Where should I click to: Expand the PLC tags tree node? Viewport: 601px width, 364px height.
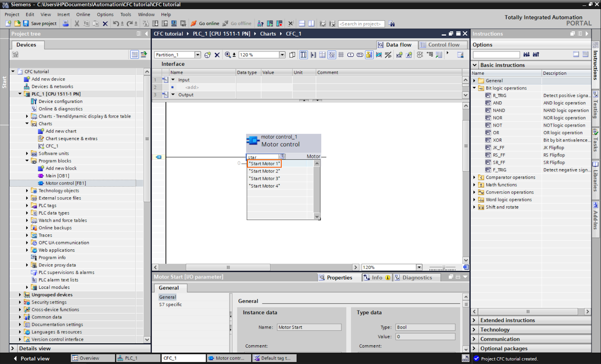pos(27,205)
